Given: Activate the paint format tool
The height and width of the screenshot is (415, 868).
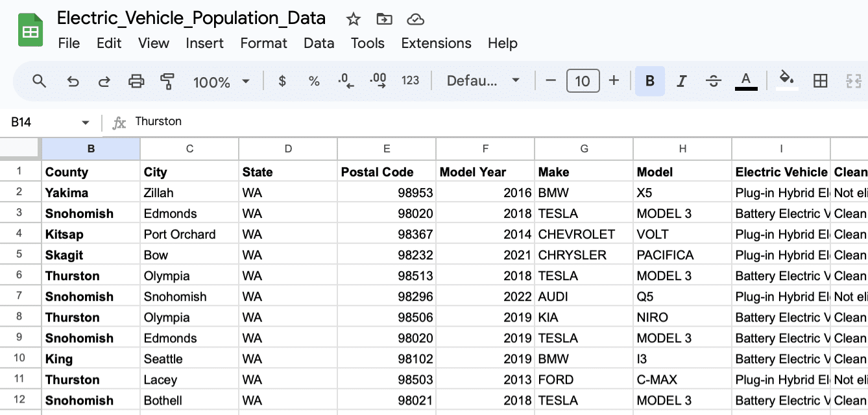Looking at the screenshot, I should click(167, 81).
